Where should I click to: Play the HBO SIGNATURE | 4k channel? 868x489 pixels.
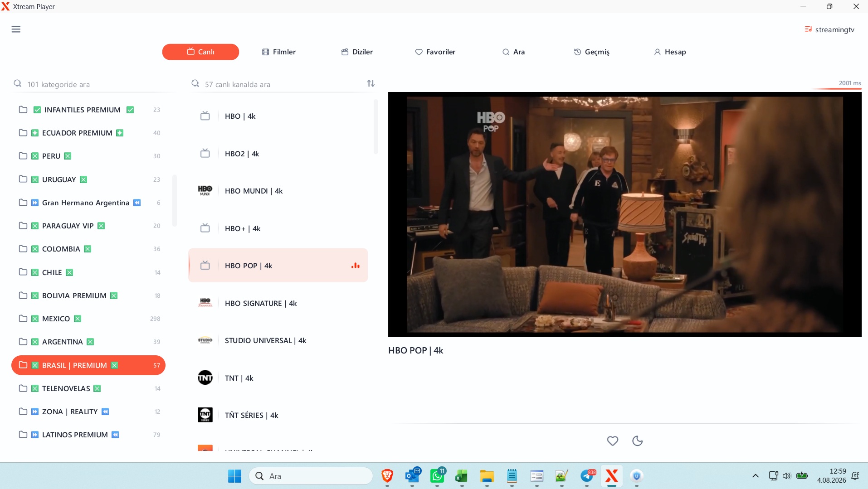click(x=278, y=303)
